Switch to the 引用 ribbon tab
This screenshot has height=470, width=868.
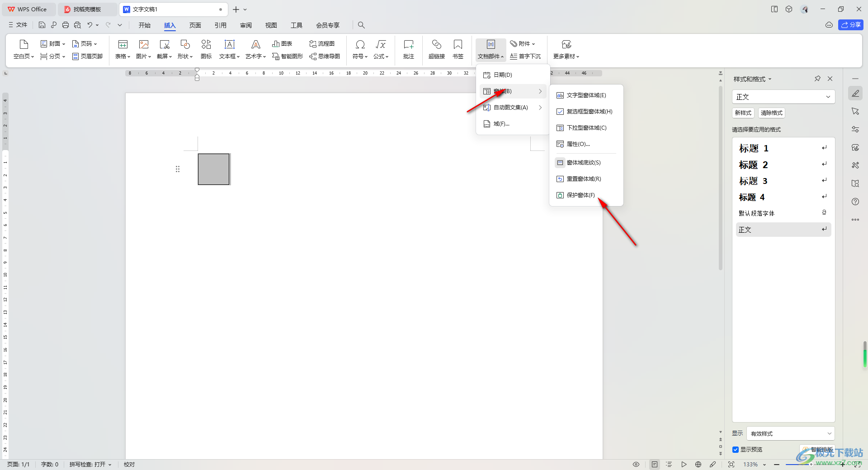[x=221, y=25]
